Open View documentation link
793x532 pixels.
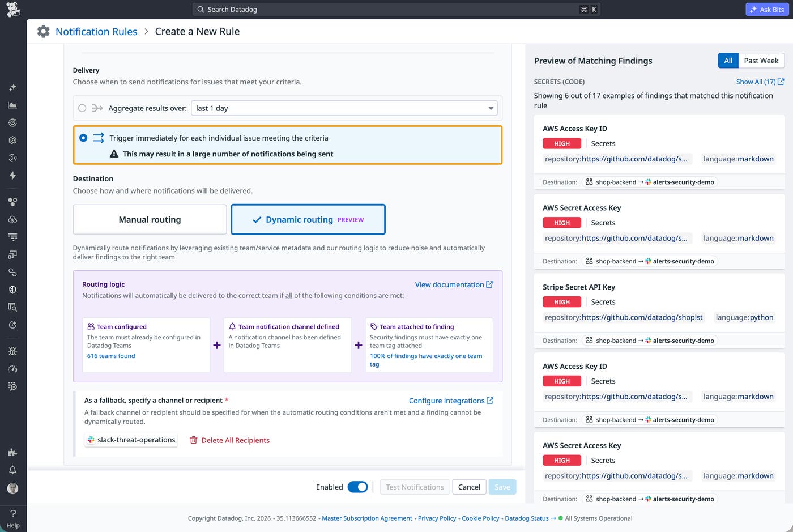[454, 284]
